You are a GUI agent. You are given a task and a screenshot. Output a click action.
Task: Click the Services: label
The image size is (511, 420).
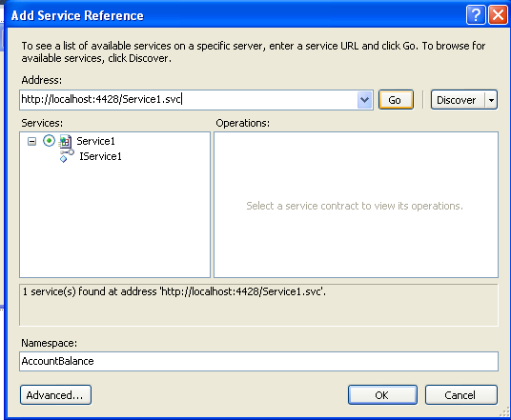(x=42, y=123)
